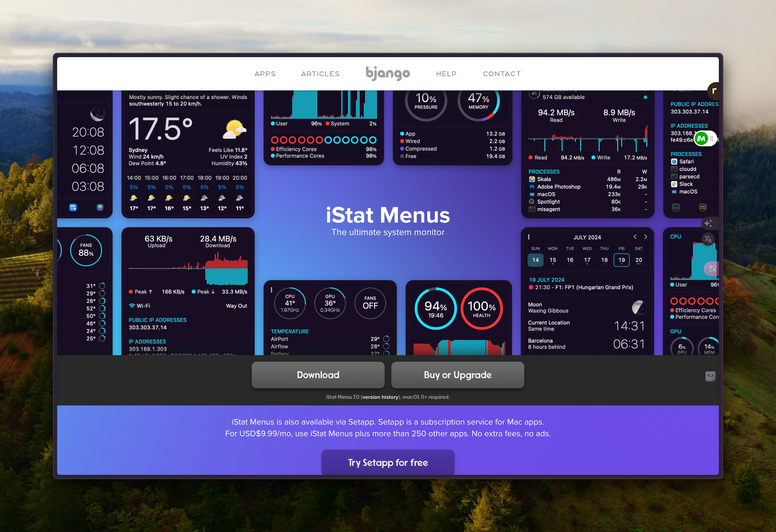
Task: Open the CONTACT menu item
Action: tap(501, 74)
